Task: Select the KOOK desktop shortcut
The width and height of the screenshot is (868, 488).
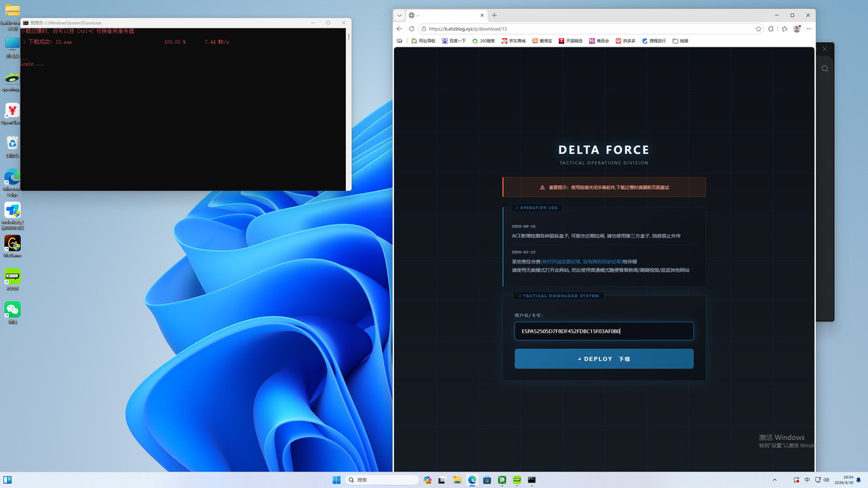Action: pyautogui.click(x=12, y=279)
